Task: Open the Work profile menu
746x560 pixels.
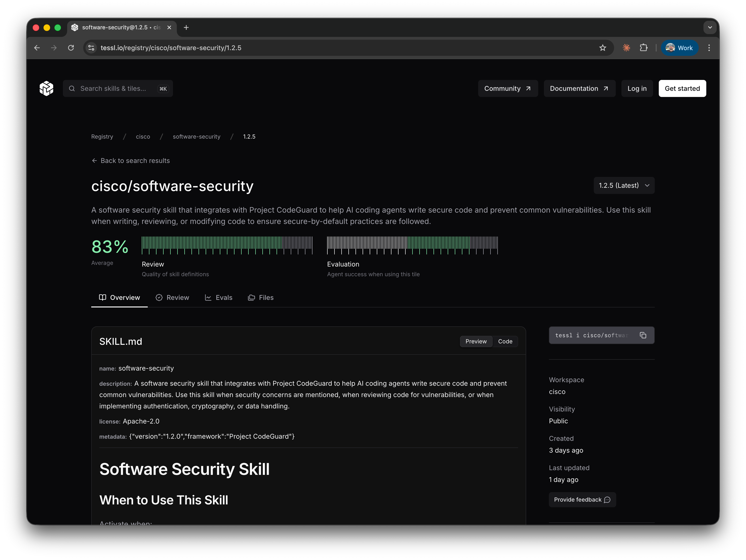Action: 679,48
